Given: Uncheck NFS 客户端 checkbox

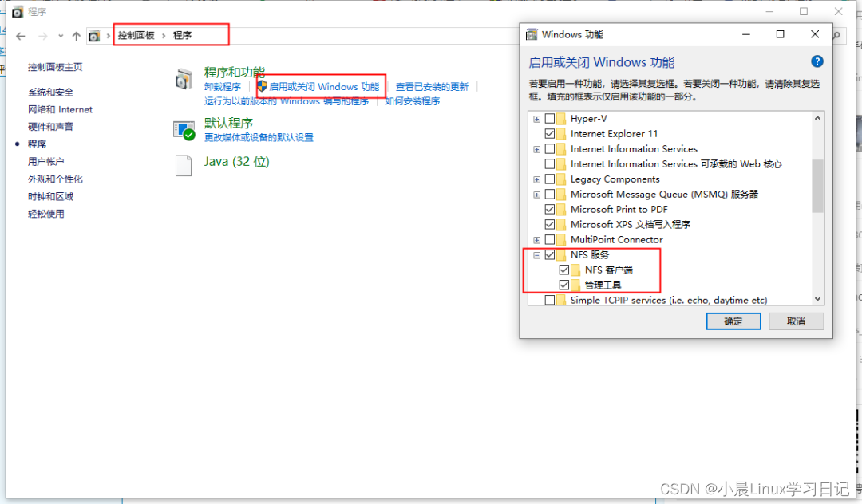Looking at the screenshot, I should click(x=564, y=270).
